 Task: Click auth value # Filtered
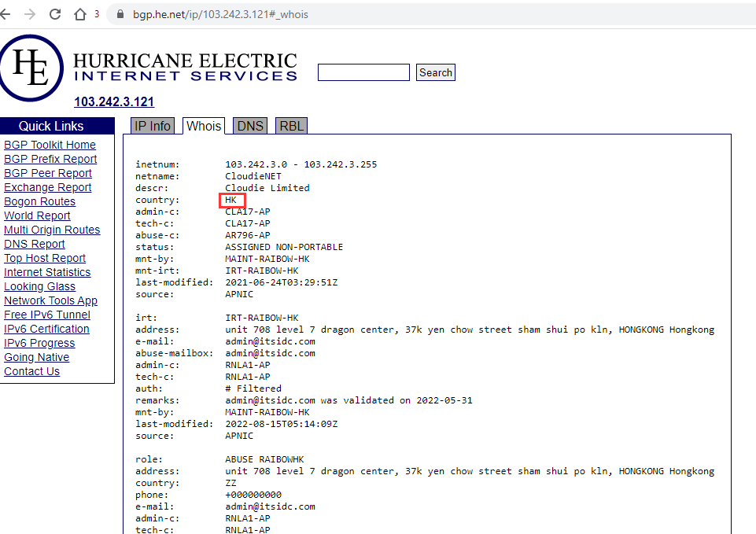pos(253,389)
